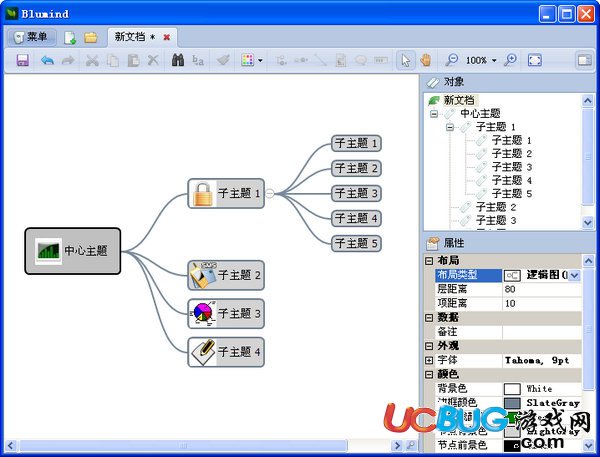This screenshot has height=457, width=600.
Task: Select canvas node 子主题 4 with pencil
Action: click(x=226, y=352)
